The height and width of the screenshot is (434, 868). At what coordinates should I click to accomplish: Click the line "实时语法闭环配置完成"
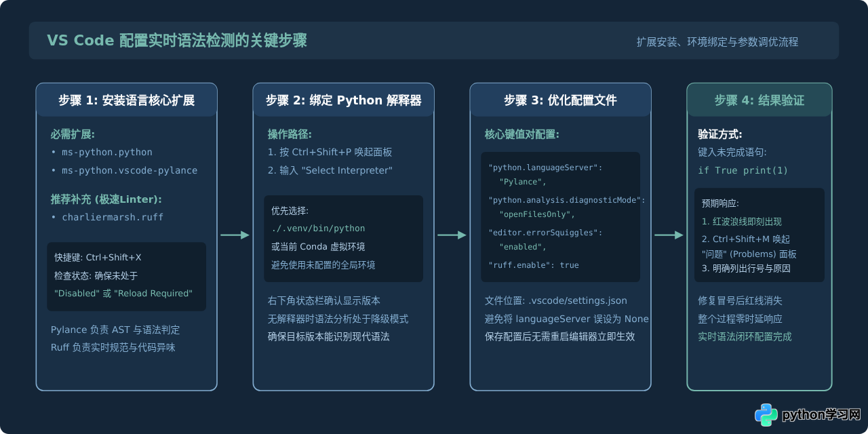pyautogui.click(x=745, y=336)
